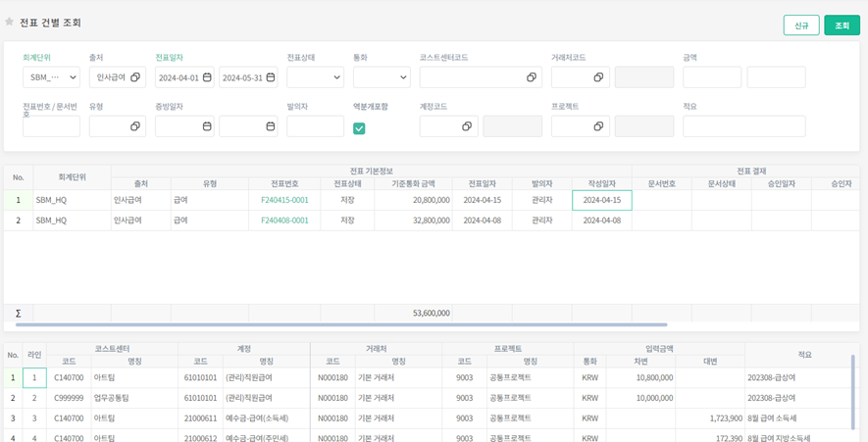Viewport: 868px width, 442px height.
Task: Open the 거래처코드 lookup popup icon
Action: click(x=598, y=77)
